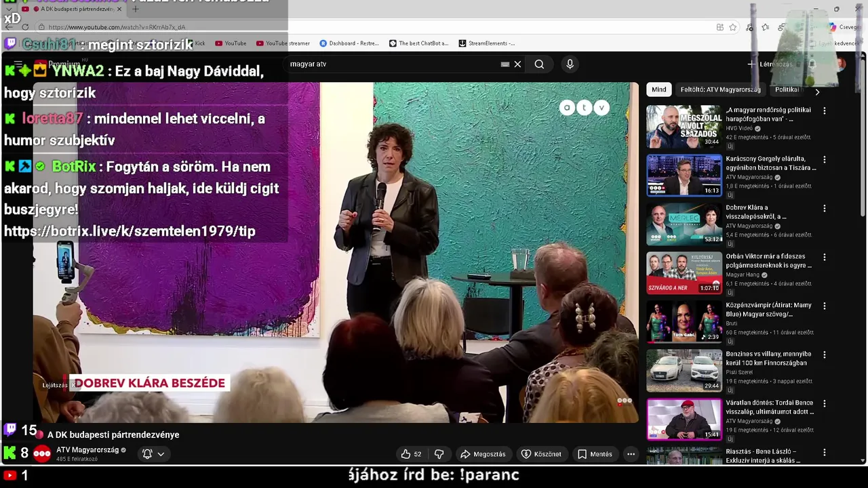Open the Karácsony Gergely video thumbnail 16:13
The image size is (868, 488).
(684, 175)
